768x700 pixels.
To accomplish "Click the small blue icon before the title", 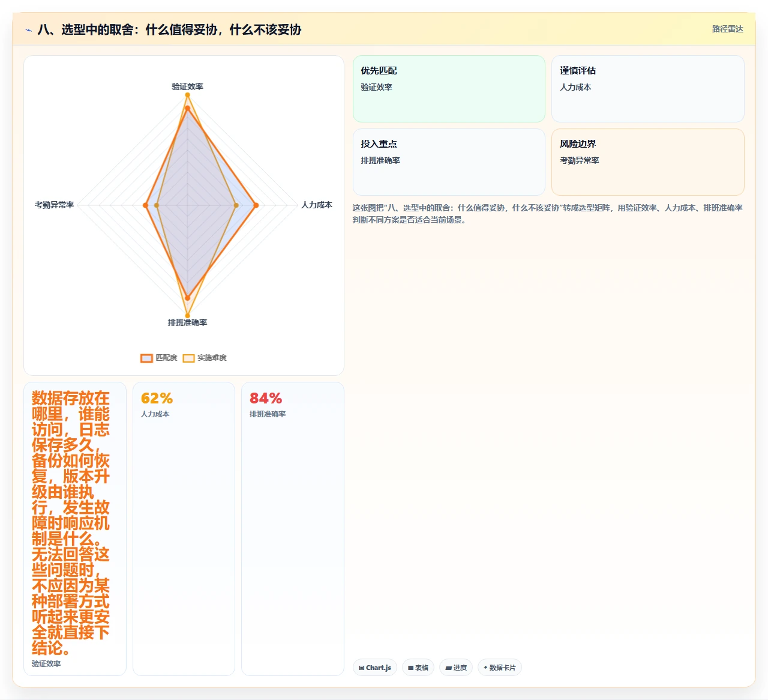I will point(28,30).
